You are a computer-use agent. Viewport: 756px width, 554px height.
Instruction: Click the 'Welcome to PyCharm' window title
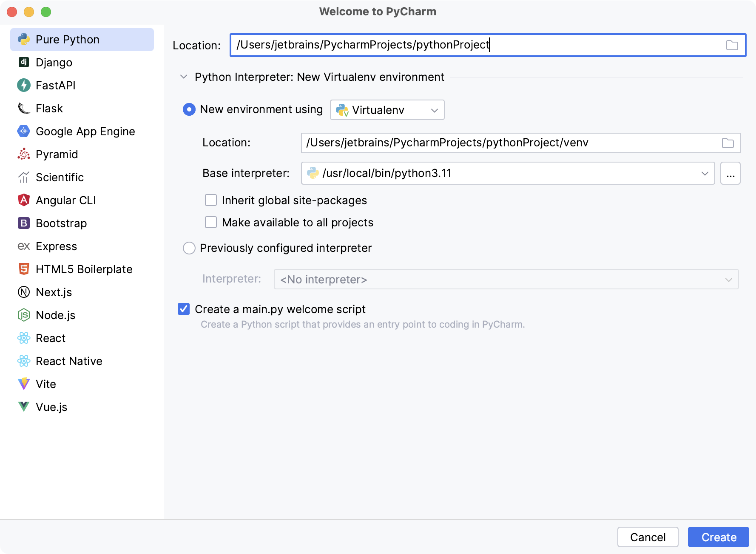click(378, 11)
